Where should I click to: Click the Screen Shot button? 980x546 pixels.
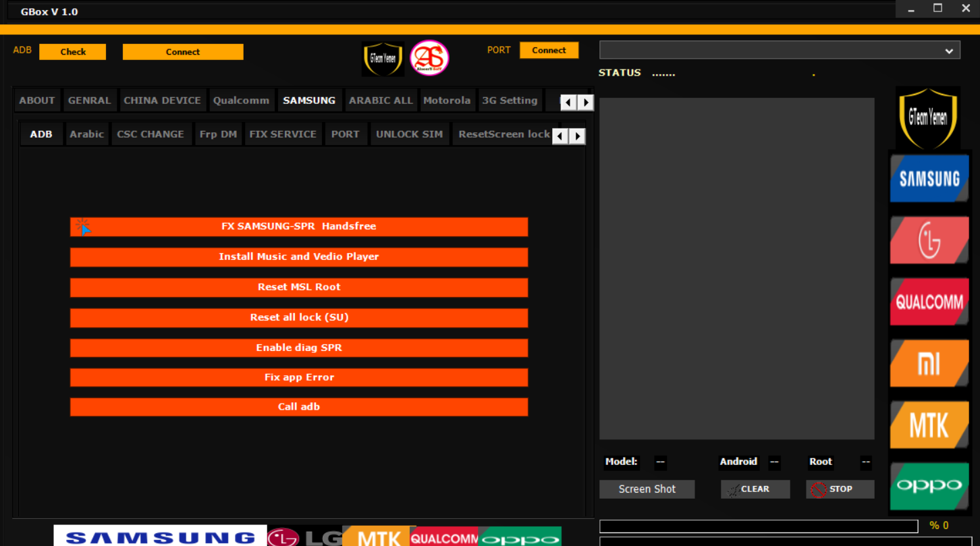(x=647, y=489)
